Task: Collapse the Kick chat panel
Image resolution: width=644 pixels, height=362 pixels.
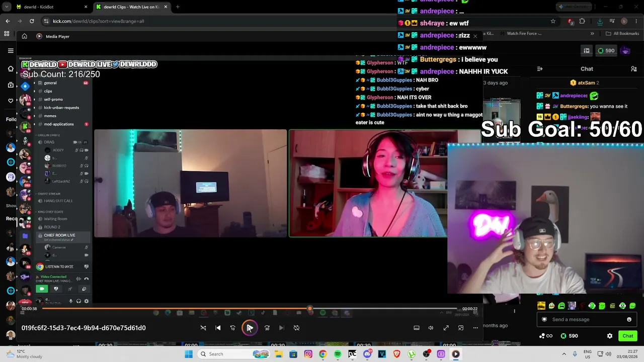Action: click(540, 69)
